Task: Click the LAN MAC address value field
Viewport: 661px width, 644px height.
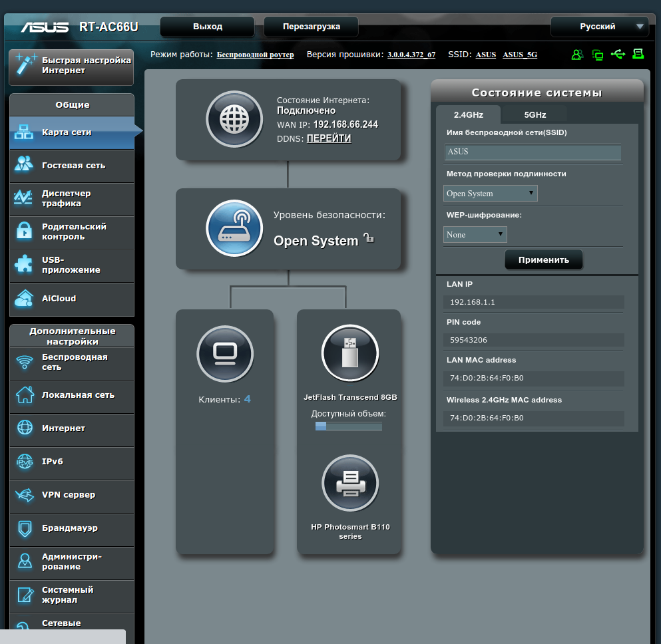Action: click(533, 378)
